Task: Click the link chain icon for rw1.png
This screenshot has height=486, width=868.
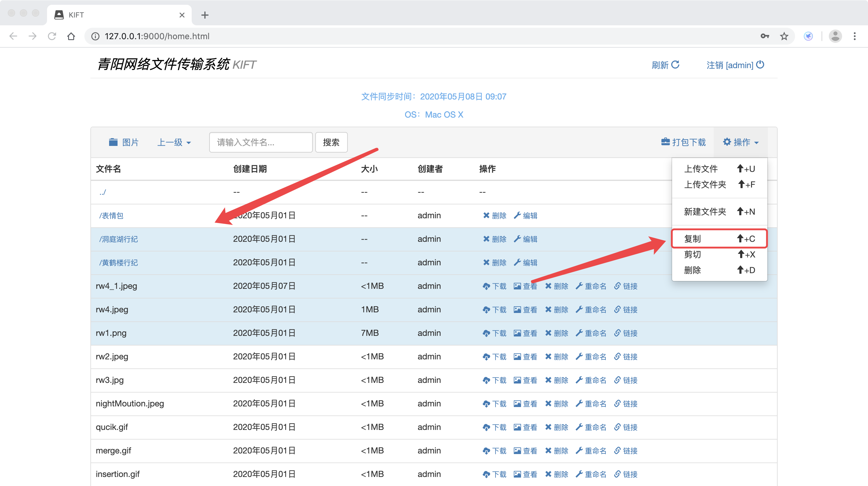Action: [617, 333]
